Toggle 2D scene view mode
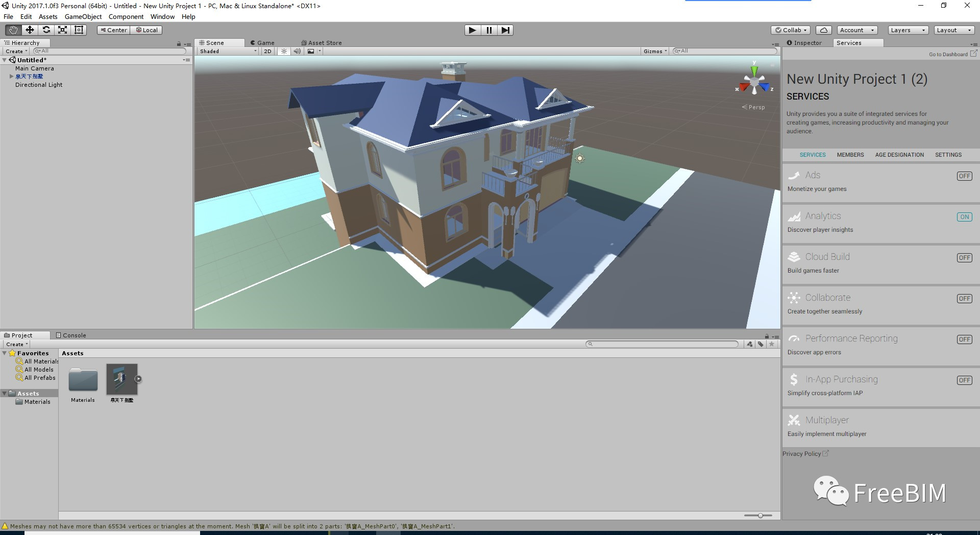Viewport: 980px width, 535px height. click(x=267, y=51)
